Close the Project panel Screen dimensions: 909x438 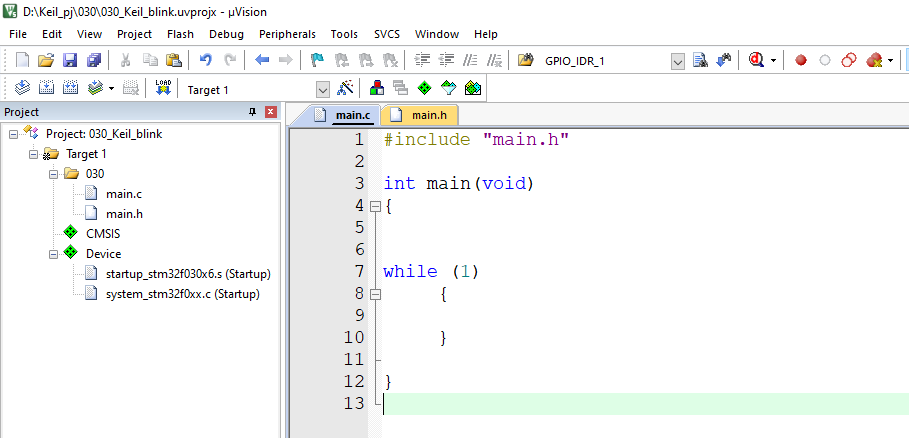(271, 112)
